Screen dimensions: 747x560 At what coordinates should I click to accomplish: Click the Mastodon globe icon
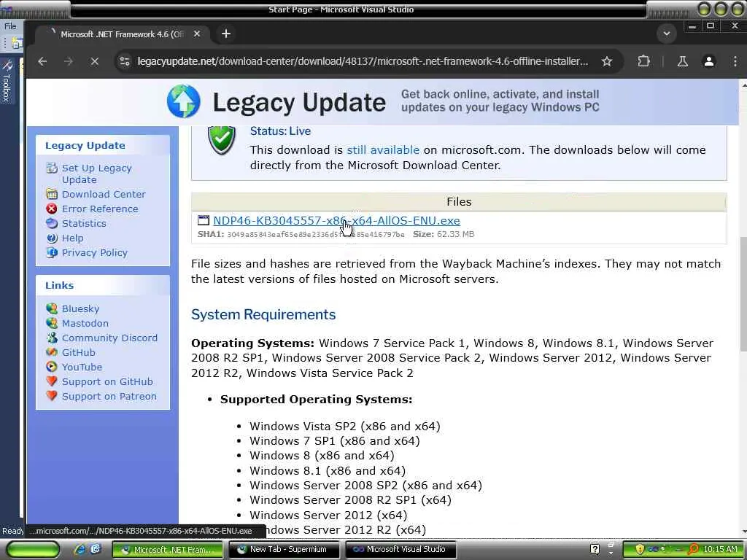52,323
